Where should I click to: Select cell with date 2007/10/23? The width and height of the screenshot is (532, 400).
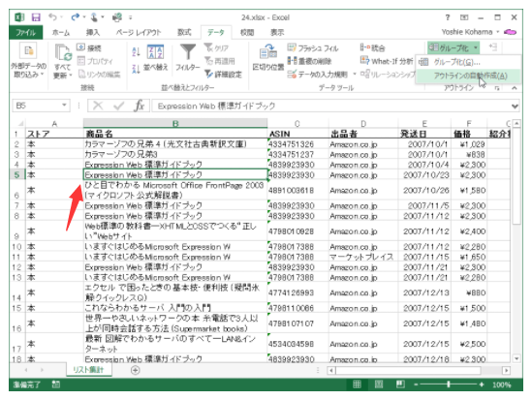tap(424, 175)
